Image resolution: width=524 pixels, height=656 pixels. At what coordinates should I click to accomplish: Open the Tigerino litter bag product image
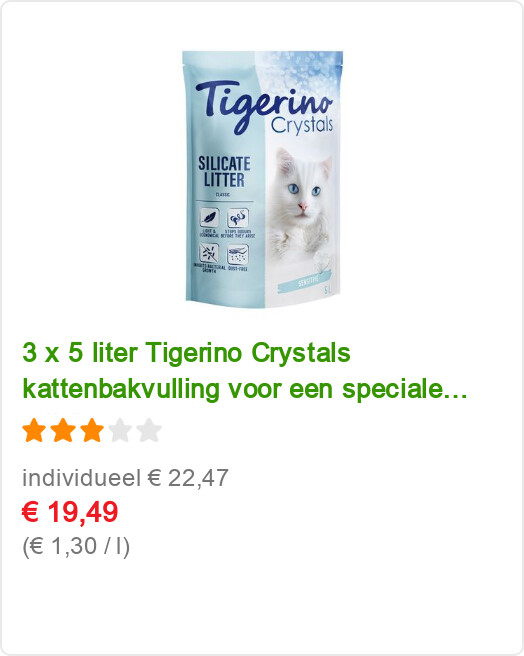tap(263, 179)
